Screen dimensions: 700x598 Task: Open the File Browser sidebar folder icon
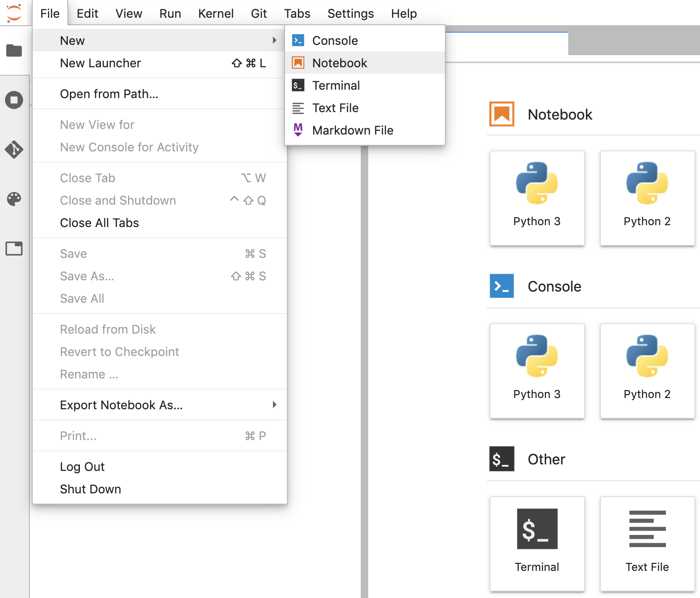[x=14, y=50]
